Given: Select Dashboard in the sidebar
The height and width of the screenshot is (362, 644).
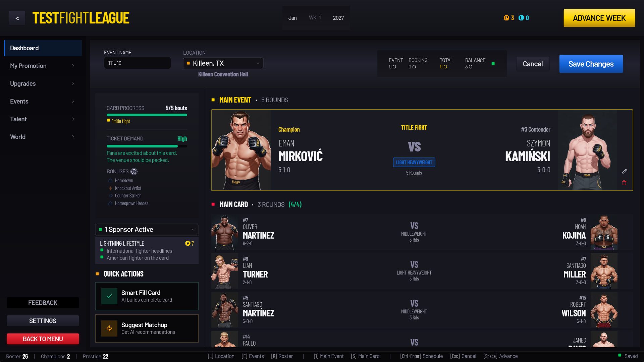Looking at the screenshot, I should 43,48.
